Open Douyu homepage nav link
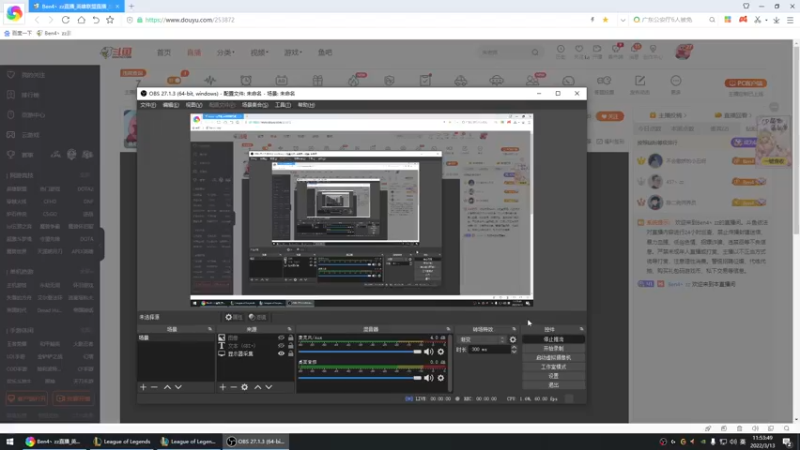 (x=164, y=53)
